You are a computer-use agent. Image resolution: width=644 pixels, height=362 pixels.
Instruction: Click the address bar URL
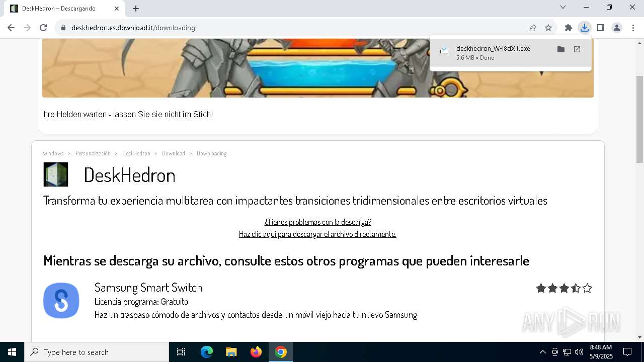133,28
